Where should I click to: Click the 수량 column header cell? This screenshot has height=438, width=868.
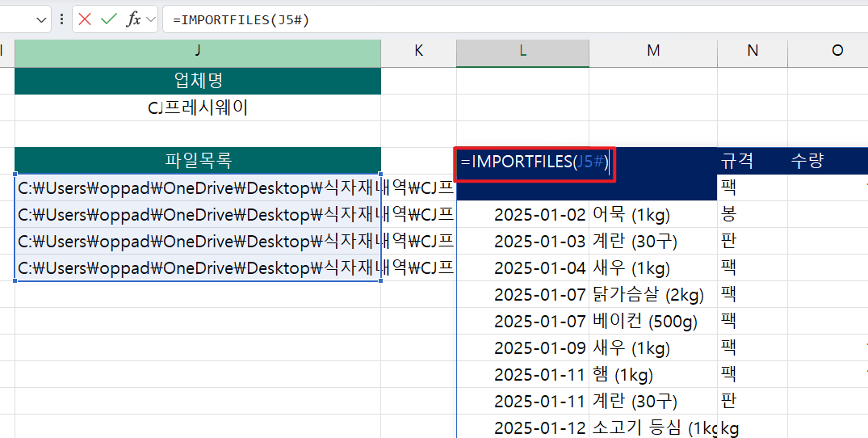coord(828,161)
